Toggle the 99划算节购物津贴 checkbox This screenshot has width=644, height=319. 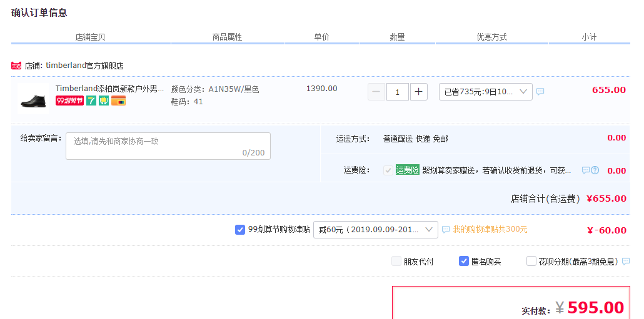click(240, 230)
